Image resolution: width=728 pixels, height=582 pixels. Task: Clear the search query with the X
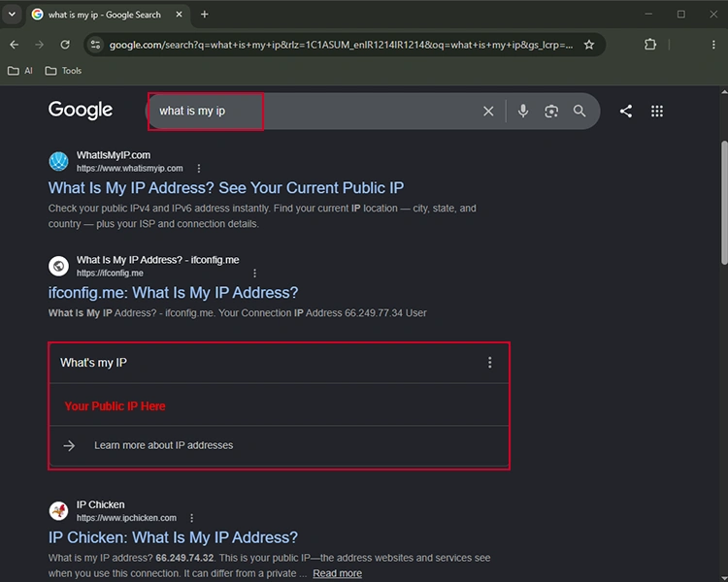488,111
